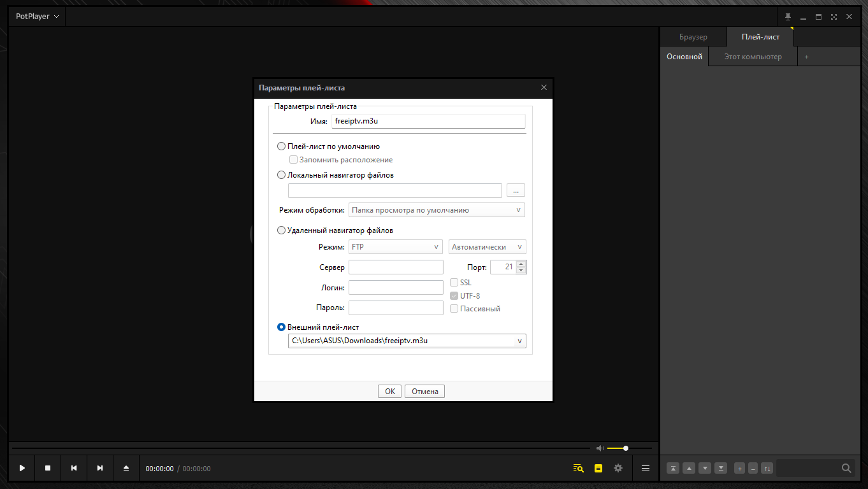Confirm the dialog with OK

pyautogui.click(x=390, y=392)
